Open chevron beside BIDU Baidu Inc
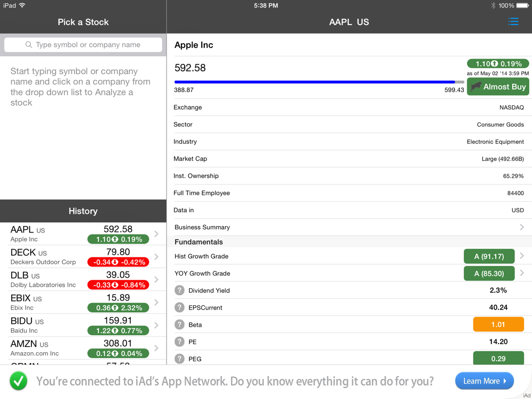The width and height of the screenshot is (532, 399). pos(156,325)
